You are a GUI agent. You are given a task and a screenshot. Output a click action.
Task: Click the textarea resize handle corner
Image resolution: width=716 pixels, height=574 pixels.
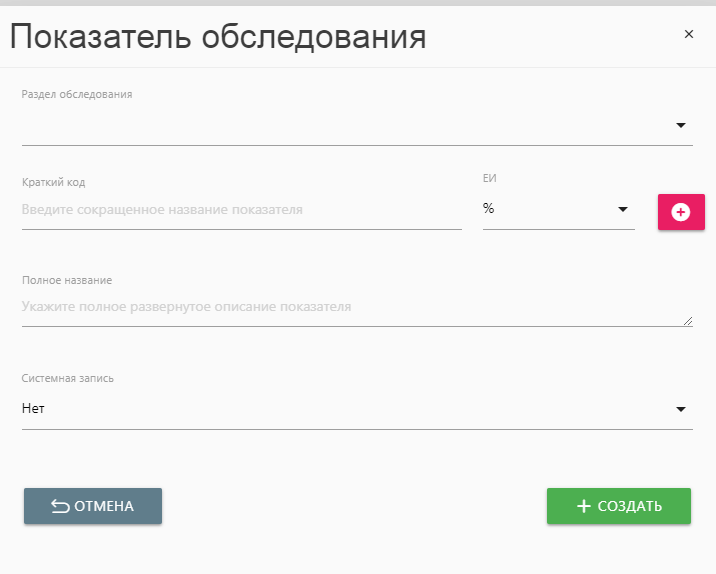[687, 321]
